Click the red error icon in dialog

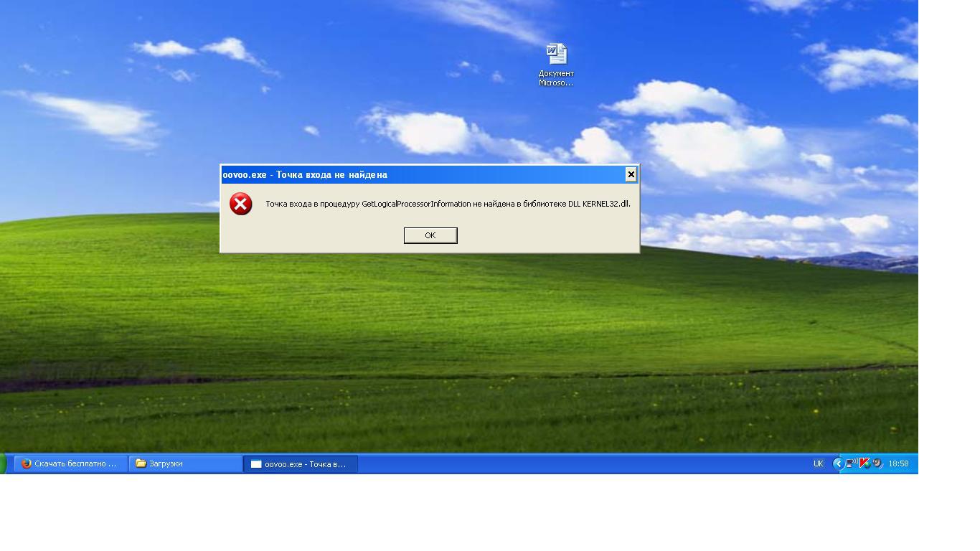[x=240, y=204]
